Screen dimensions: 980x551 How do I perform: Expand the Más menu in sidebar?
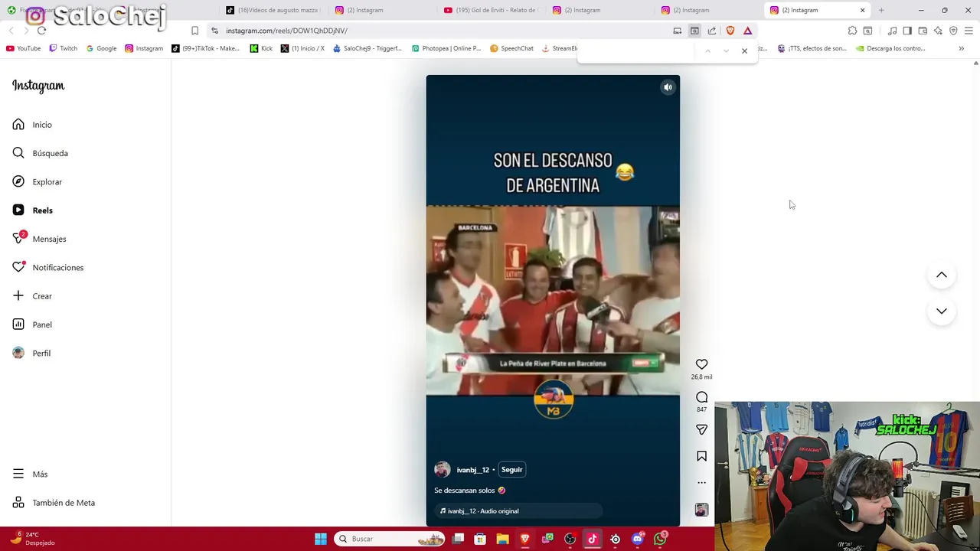coord(30,474)
